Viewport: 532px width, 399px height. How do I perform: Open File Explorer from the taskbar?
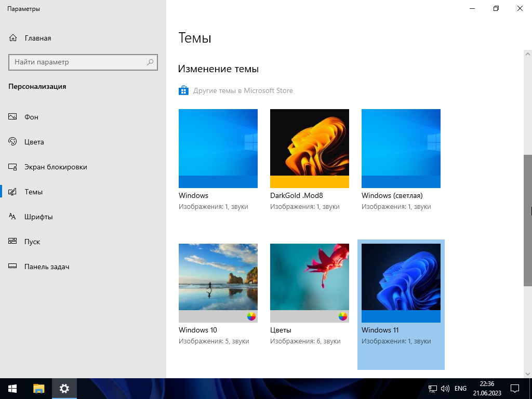(39, 389)
